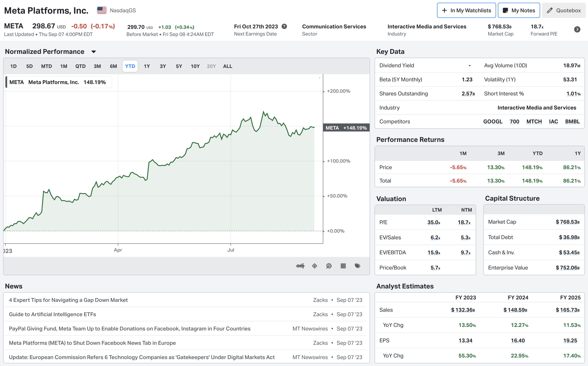The height and width of the screenshot is (366, 588).
Task: Click the pencil icon in Quotebox button
Action: [x=550, y=11]
